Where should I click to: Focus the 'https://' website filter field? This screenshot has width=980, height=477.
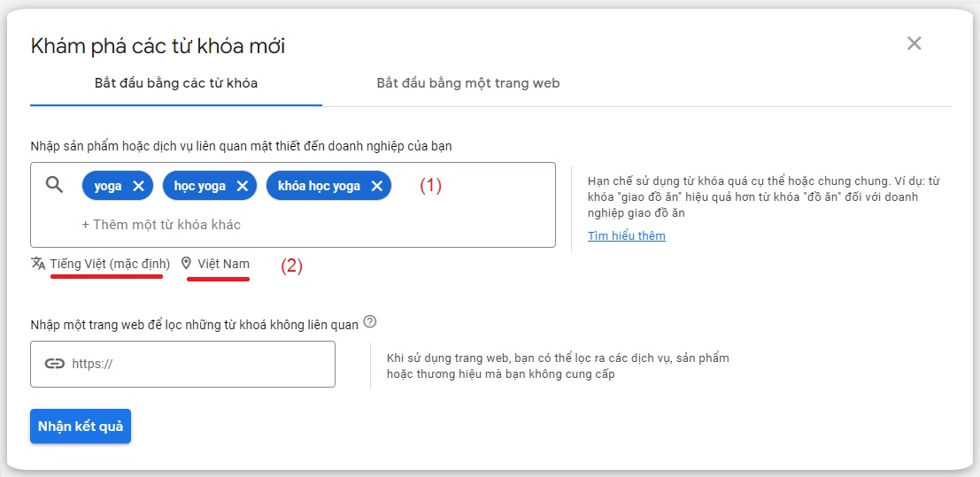(182, 365)
